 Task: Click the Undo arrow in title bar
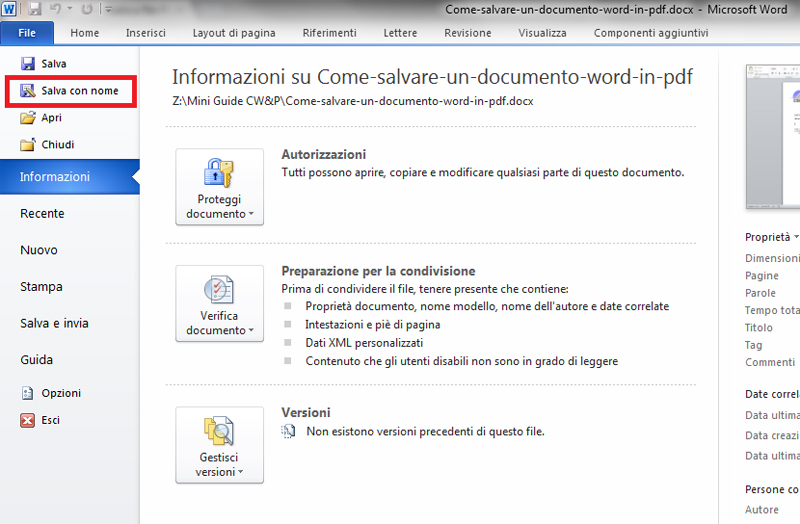[x=56, y=9]
